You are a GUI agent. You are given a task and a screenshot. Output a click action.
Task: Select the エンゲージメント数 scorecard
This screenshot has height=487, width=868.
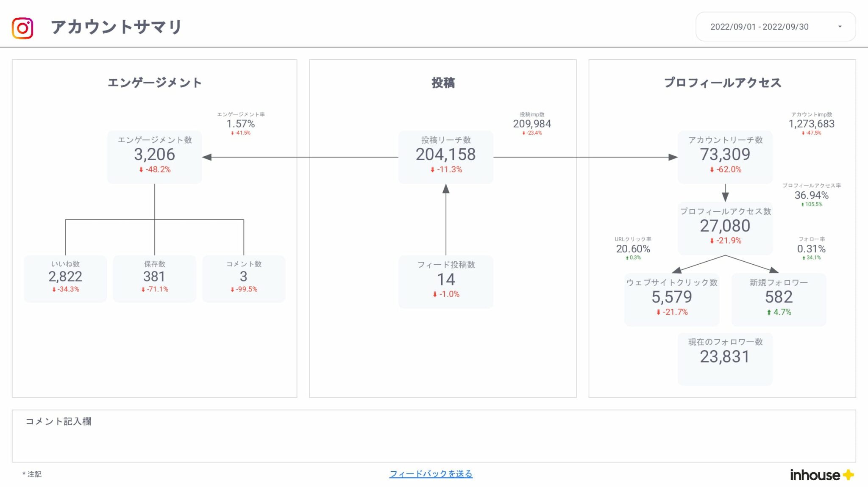(154, 157)
